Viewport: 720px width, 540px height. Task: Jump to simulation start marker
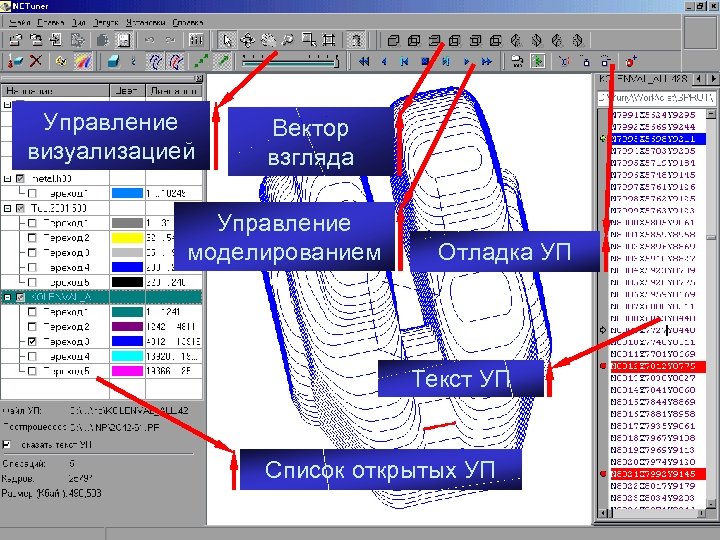(x=404, y=61)
